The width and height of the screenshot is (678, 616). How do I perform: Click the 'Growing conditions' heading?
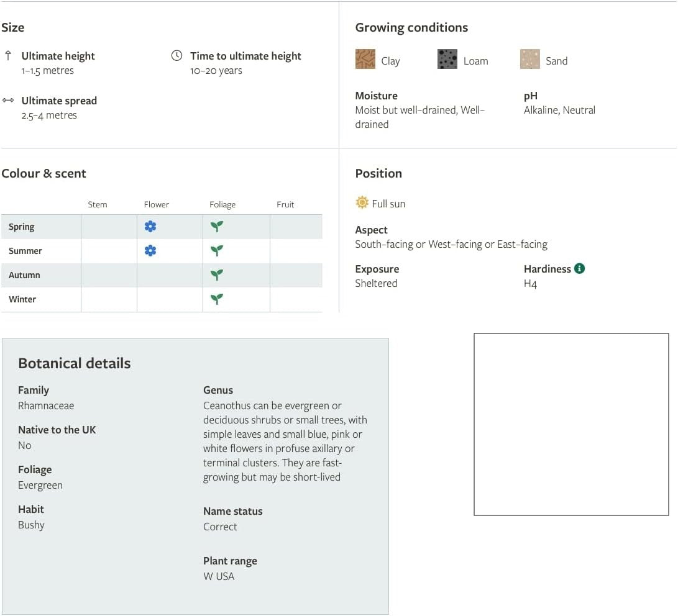point(411,27)
